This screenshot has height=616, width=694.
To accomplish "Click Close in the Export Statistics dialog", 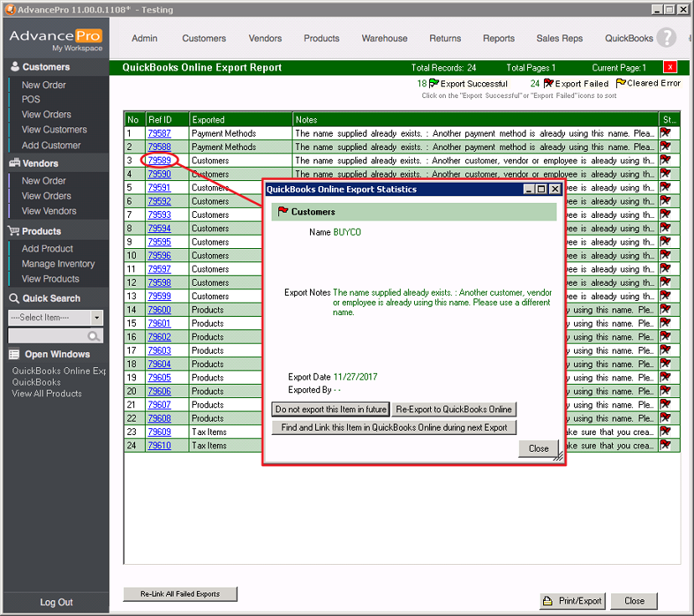I will pos(538,448).
